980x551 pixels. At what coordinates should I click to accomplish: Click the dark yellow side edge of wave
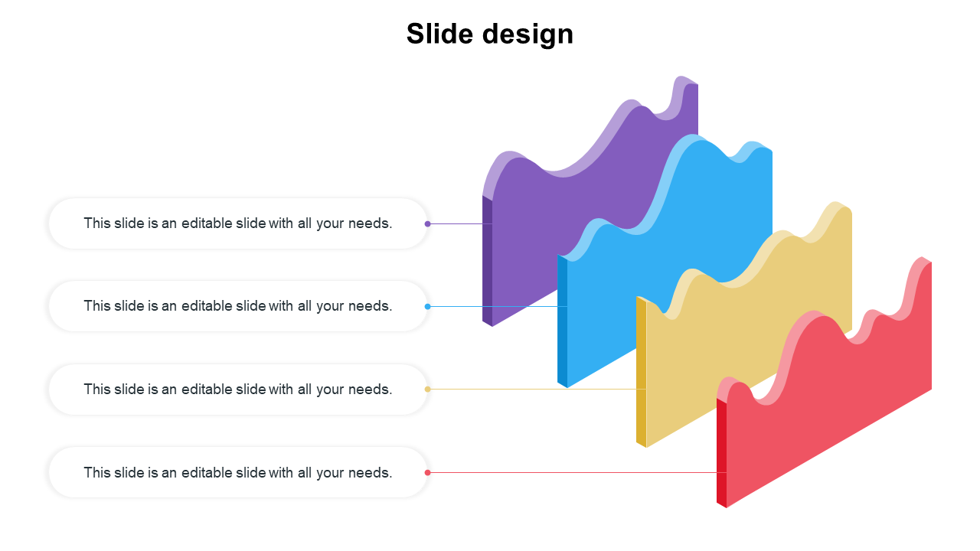tap(641, 371)
